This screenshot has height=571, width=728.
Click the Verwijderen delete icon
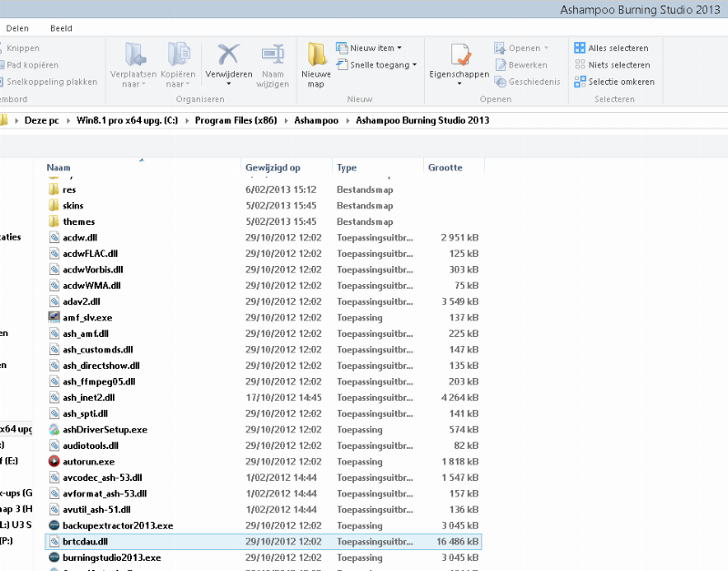(227, 54)
